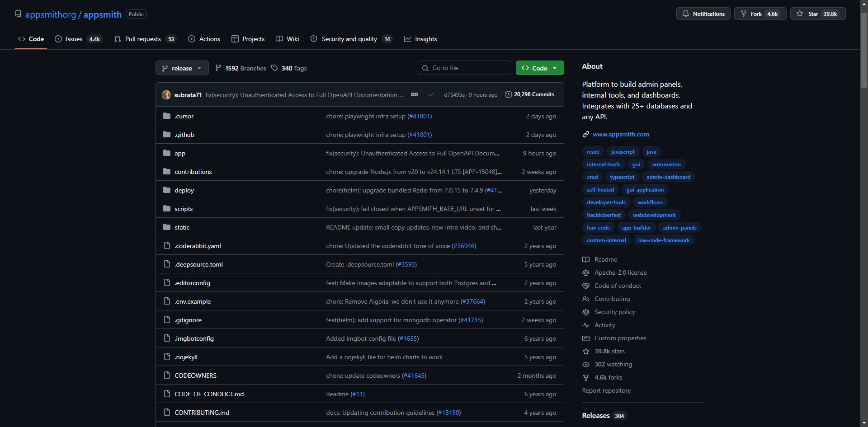The width and height of the screenshot is (868, 427).
Task: Open the .env.example file
Action: click(x=193, y=301)
